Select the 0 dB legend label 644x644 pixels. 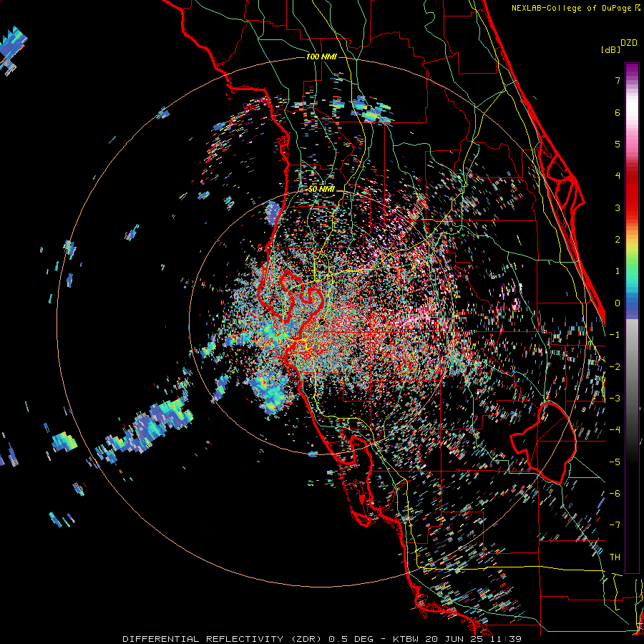point(618,303)
